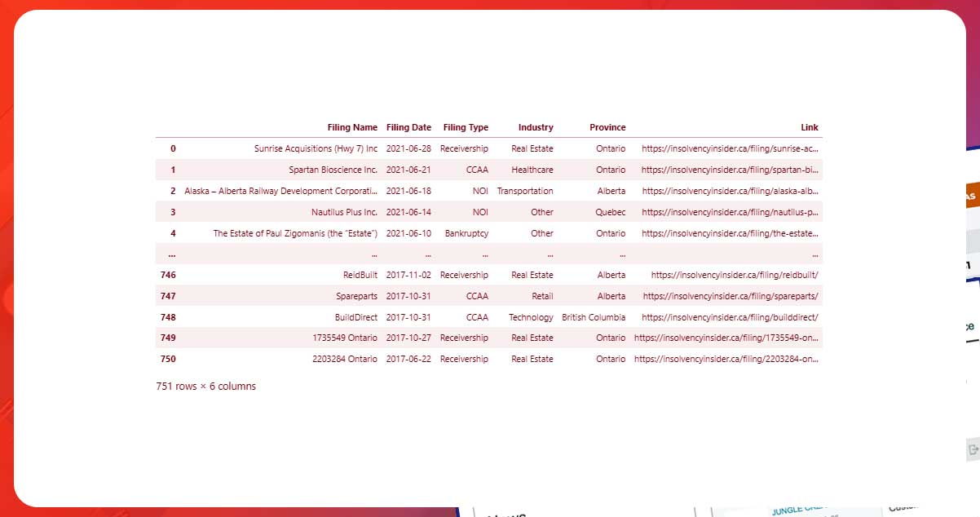The image size is (980, 517).
Task: Select the Alaska – Alberta Railway Development cell
Action: click(281, 191)
